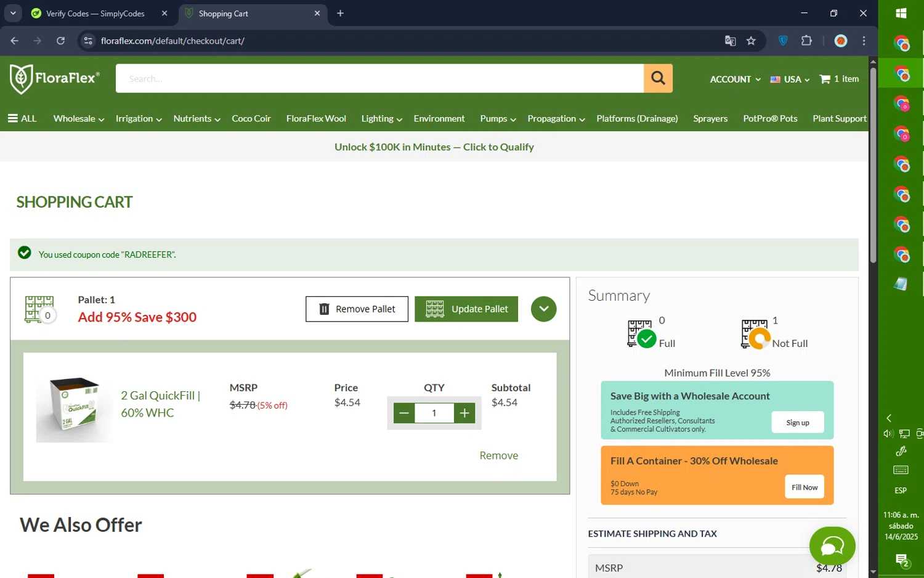The image size is (924, 578).
Task: Close the Shopping Cart tab
Action: (317, 13)
